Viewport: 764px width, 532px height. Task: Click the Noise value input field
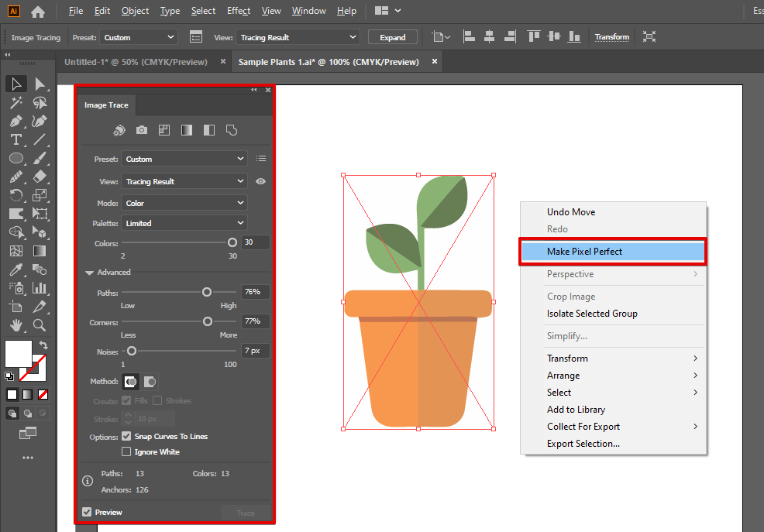tap(255, 351)
